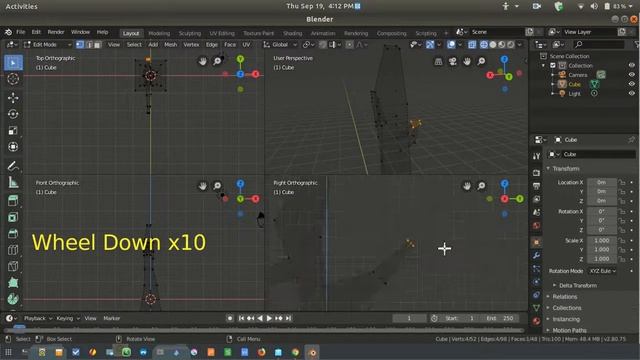Select the Rotate tool
The image size is (640, 360).
(x=13, y=114)
